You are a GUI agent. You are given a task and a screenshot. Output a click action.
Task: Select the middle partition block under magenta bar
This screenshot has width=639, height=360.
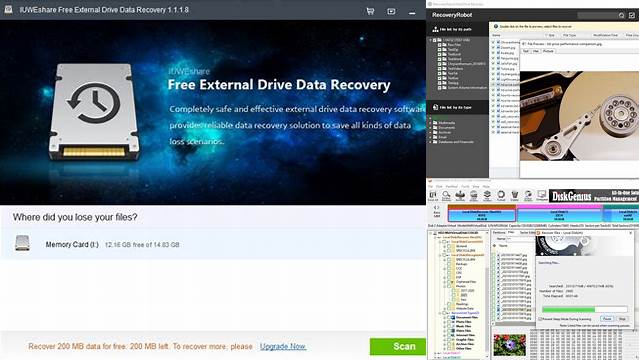(x=559, y=216)
